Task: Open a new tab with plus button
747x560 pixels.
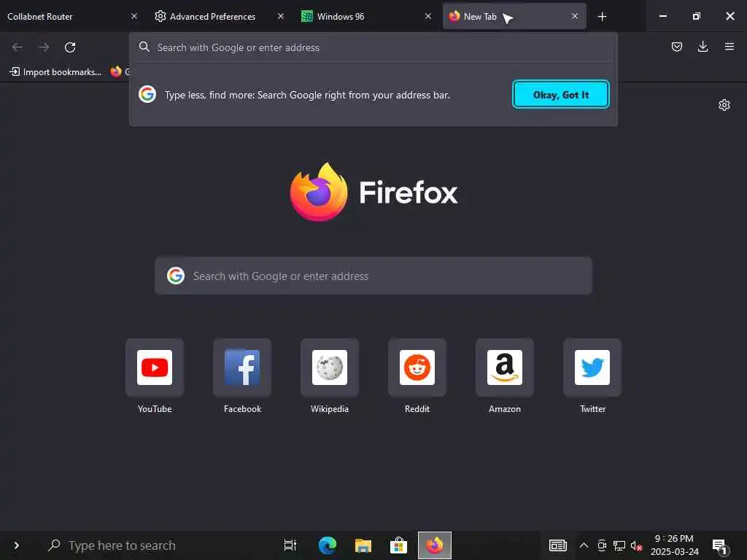Action: (602, 17)
